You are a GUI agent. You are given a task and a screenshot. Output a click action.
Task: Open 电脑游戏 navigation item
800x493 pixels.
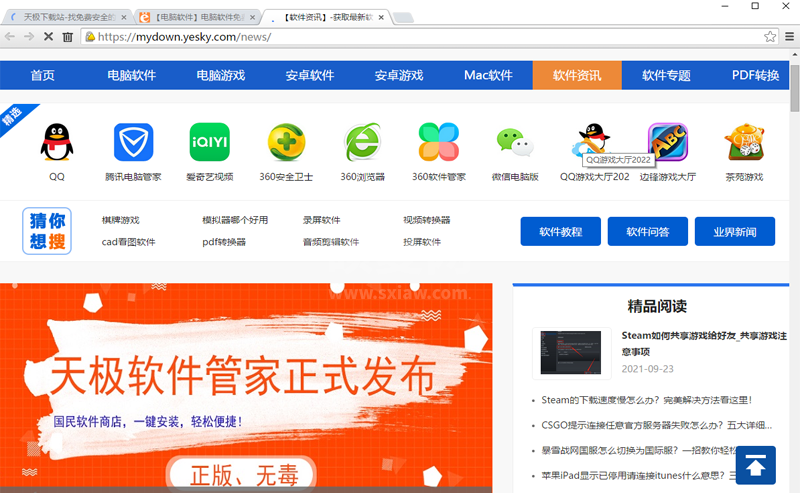point(221,76)
